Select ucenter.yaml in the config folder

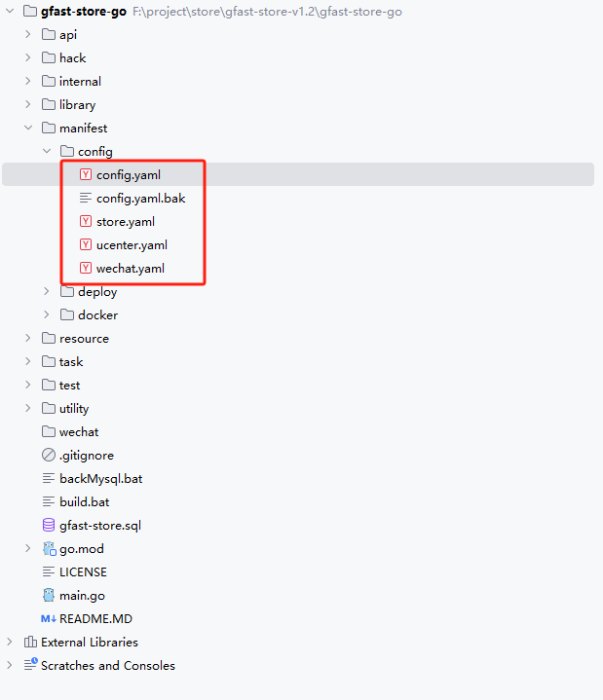click(132, 245)
